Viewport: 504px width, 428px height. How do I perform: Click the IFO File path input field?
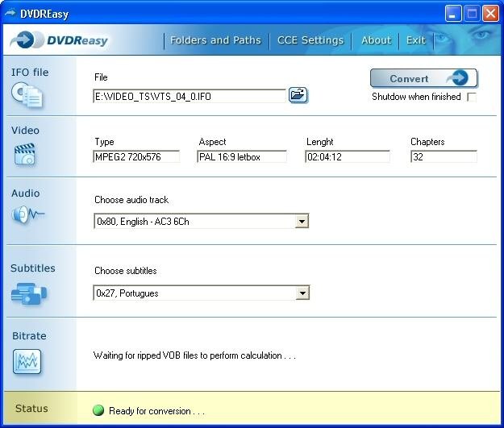pyautogui.click(x=189, y=96)
